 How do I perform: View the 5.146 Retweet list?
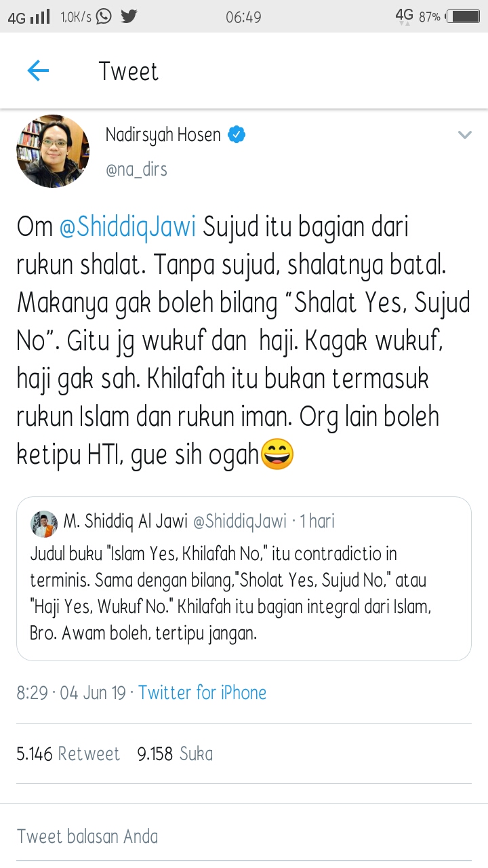pos(68,753)
